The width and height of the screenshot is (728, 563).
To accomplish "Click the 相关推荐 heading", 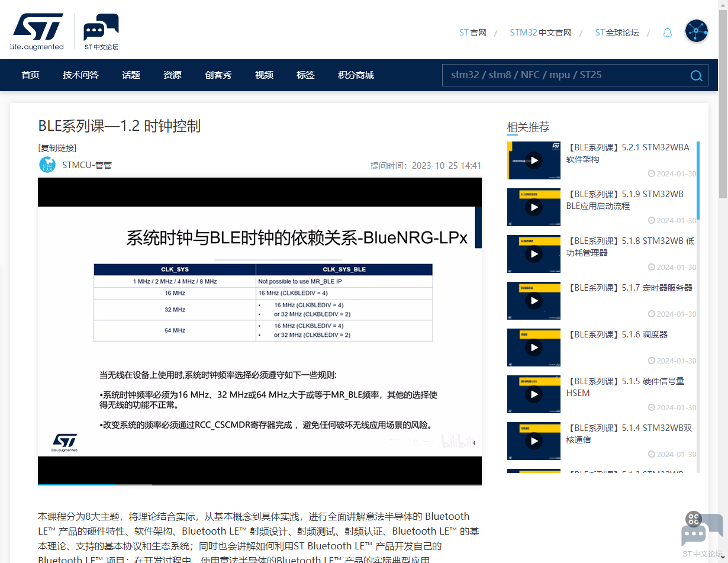I will coord(528,127).
